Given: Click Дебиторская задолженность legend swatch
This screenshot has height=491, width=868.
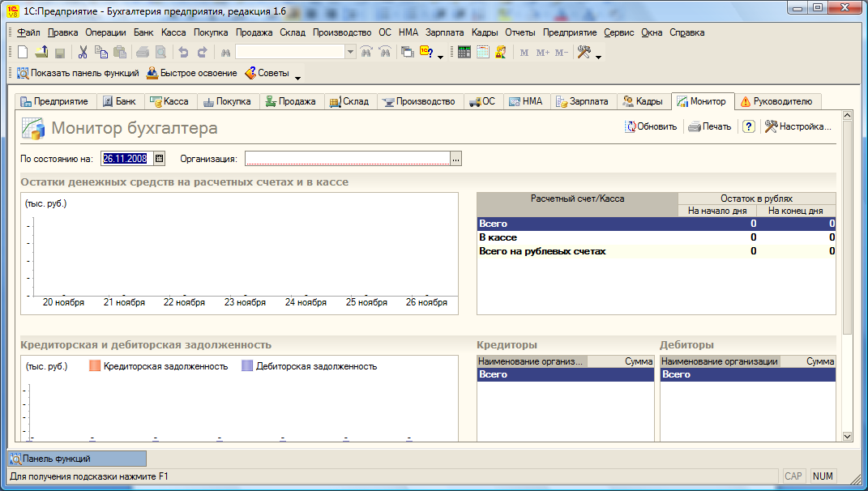Looking at the screenshot, I should 247,366.
